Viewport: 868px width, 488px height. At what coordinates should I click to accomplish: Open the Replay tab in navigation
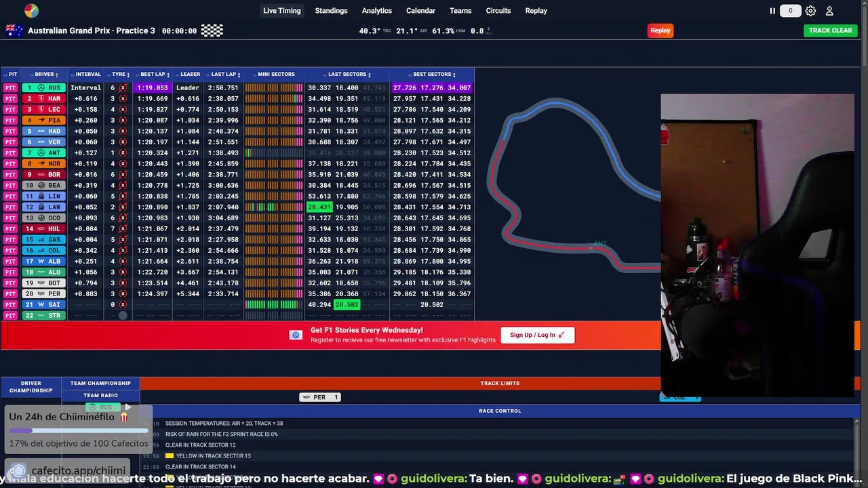pos(536,11)
